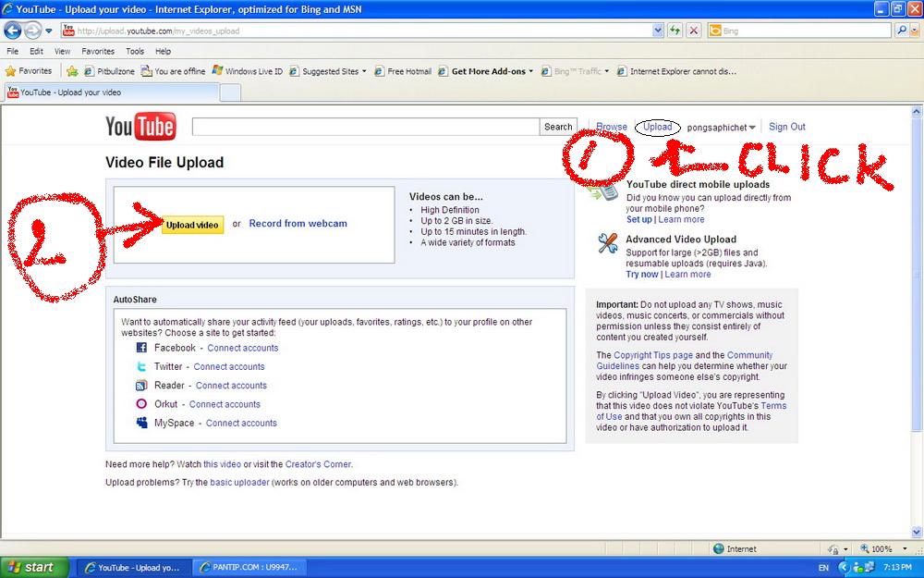The width and height of the screenshot is (924, 578).
Task: Click Try now for advanced upload
Action: pyautogui.click(x=642, y=275)
